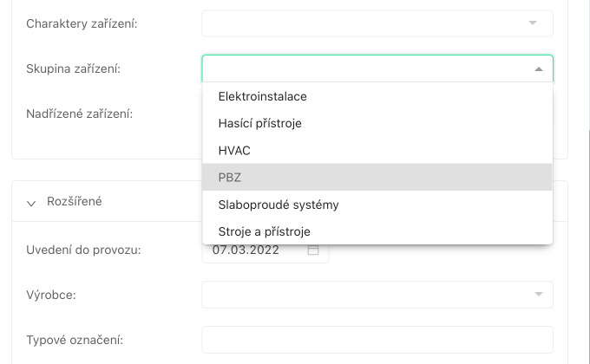The width and height of the screenshot is (590, 364).
Task: Collapse the Rozšířené section chevron
Action: click(31, 202)
